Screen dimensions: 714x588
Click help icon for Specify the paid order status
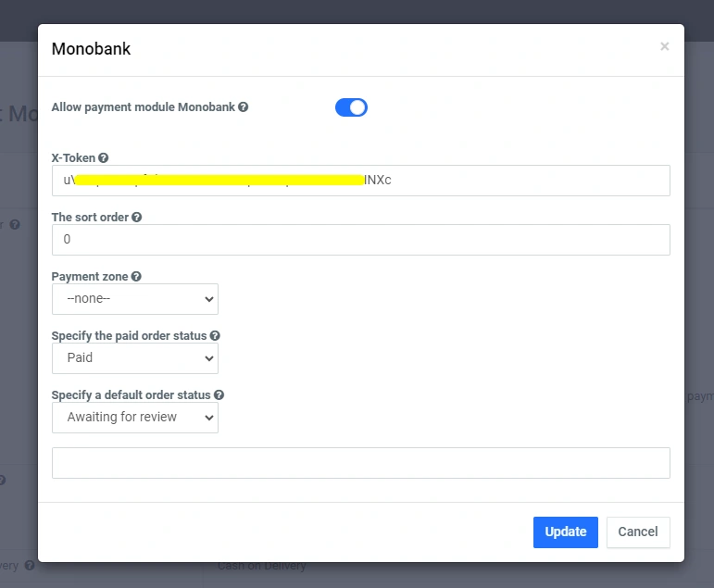(x=215, y=336)
